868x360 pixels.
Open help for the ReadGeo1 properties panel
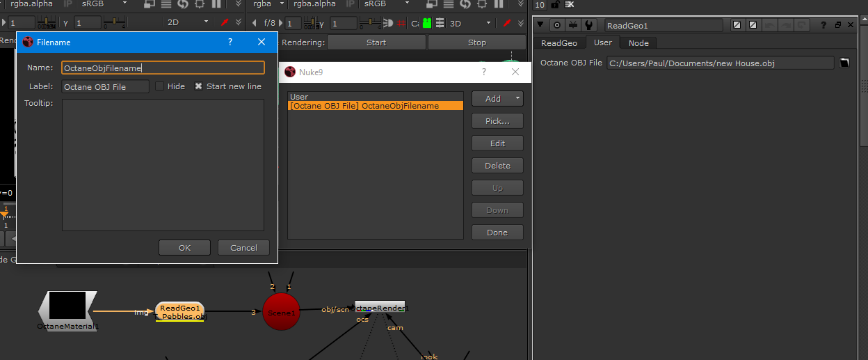(823, 26)
